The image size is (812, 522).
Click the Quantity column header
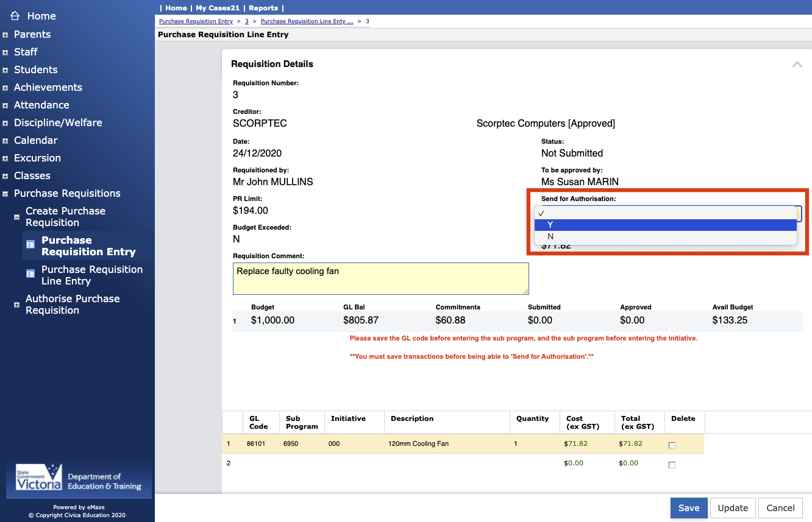click(x=533, y=418)
